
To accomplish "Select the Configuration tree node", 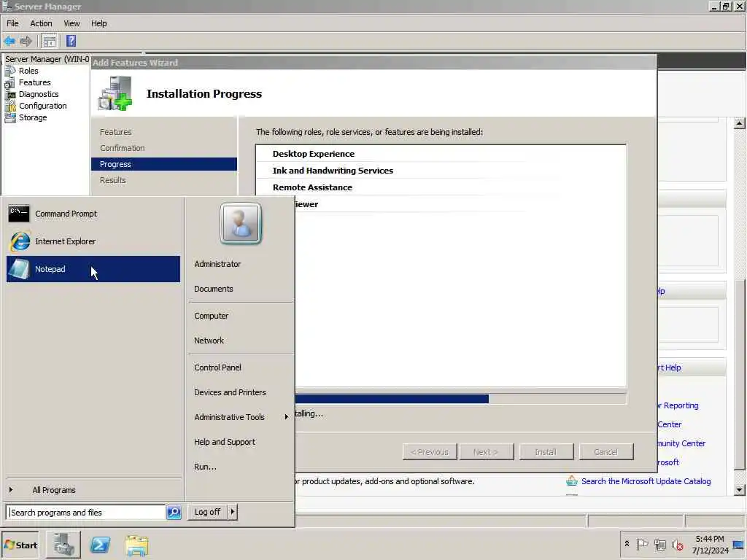I will tap(43, 106).
